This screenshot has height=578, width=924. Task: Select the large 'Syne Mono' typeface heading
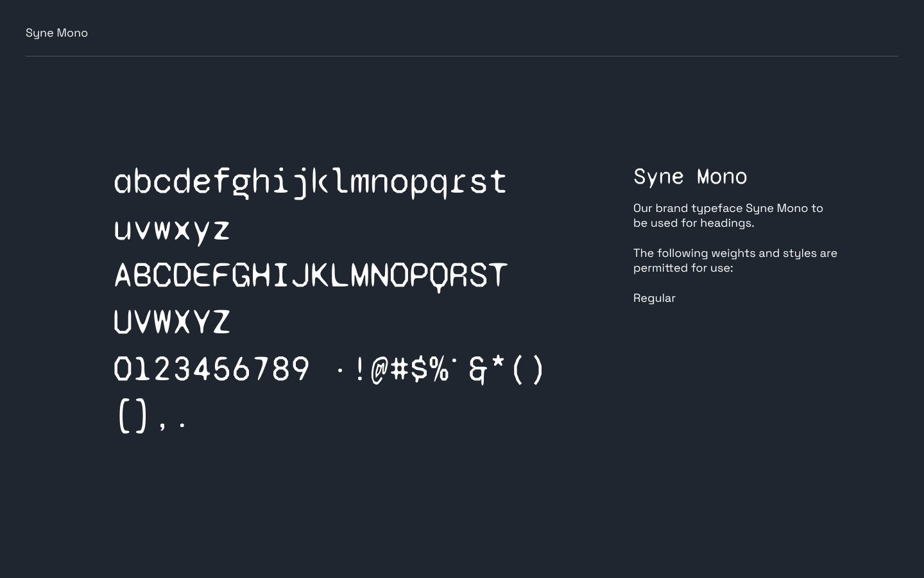[690, 177]
